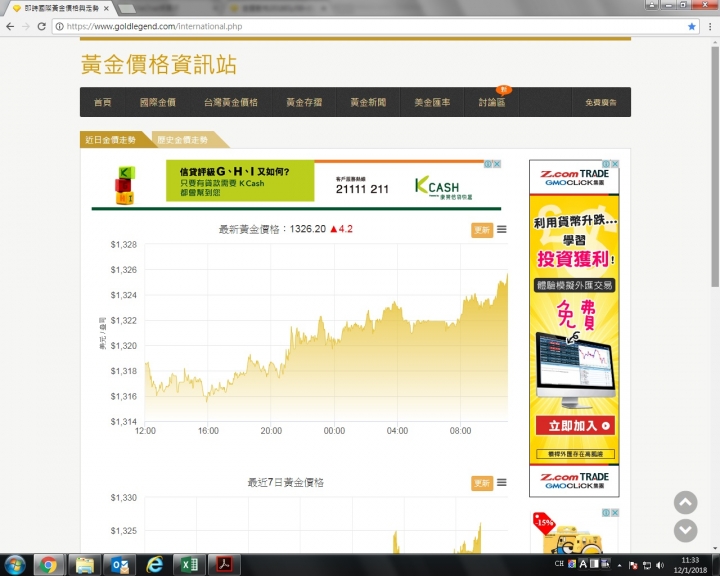The image size is (720, 576).
Task: Switch to the 近日金價走勢 tab
Action: (111, 140)
